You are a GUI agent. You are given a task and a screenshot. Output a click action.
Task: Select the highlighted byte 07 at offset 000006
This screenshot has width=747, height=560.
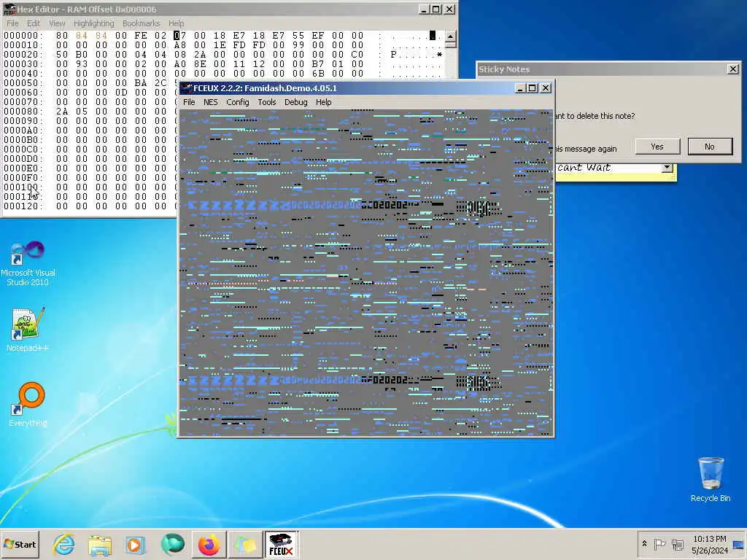click(179, 36)
